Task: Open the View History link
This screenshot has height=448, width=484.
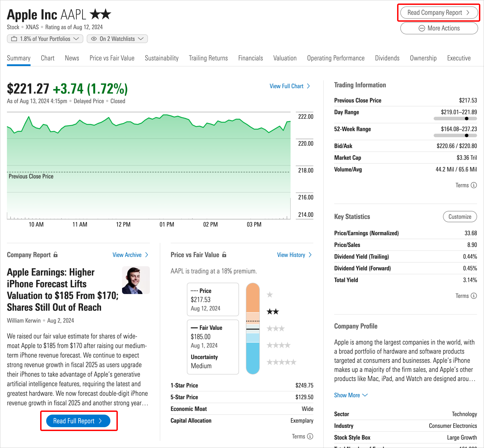Action: [294, 255]
